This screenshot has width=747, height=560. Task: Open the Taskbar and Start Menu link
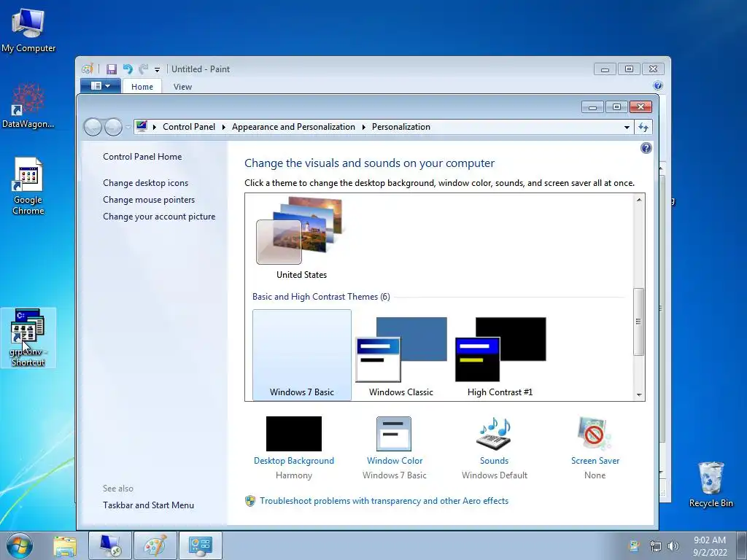click(148, 505)
